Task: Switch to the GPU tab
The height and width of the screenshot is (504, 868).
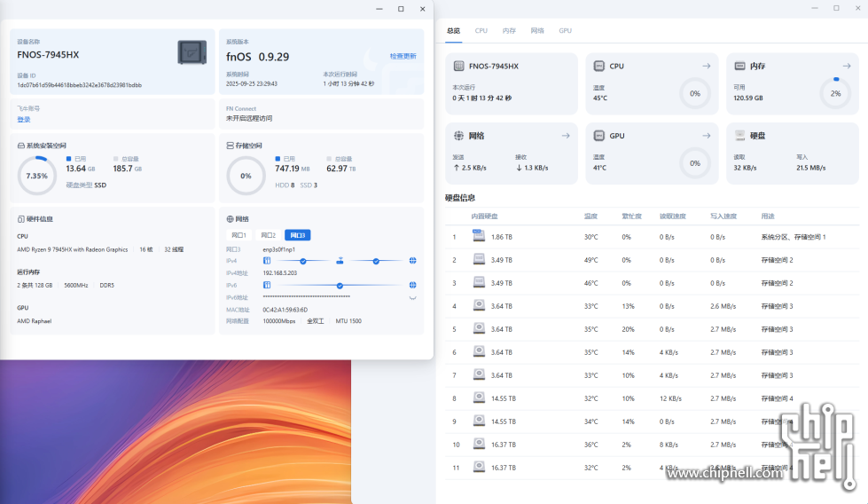Action: (565, 30)
